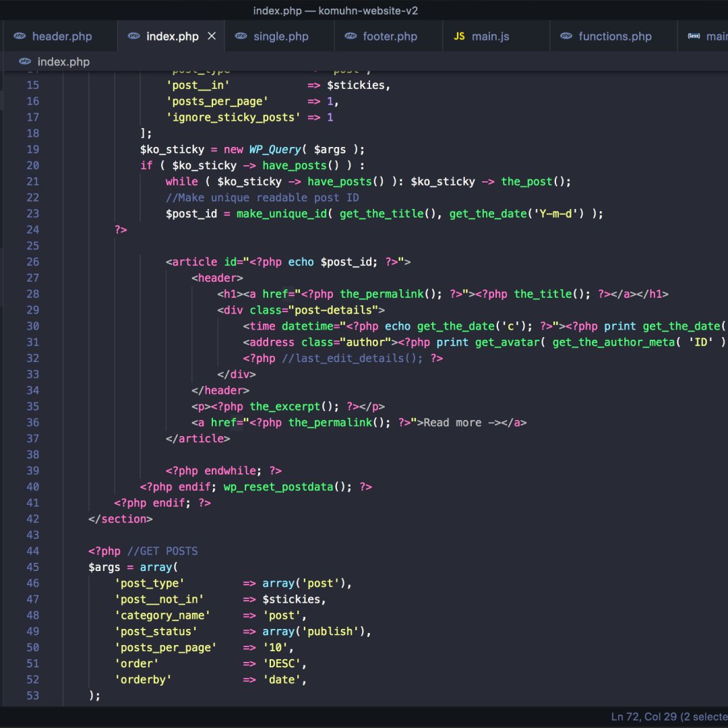Viewport: 728px width, 728px height.
Task: Close the index.php tab
Action: (x=212, y=36)
